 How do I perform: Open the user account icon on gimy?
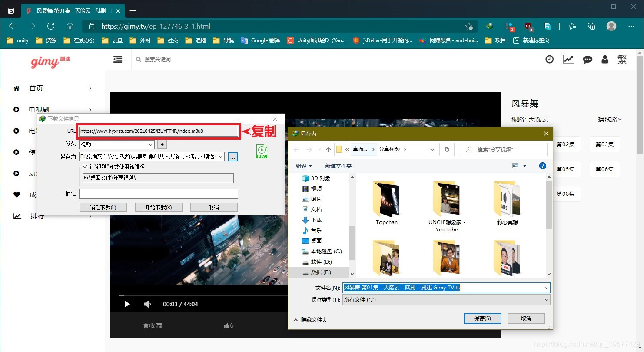[x=605, y=59]
